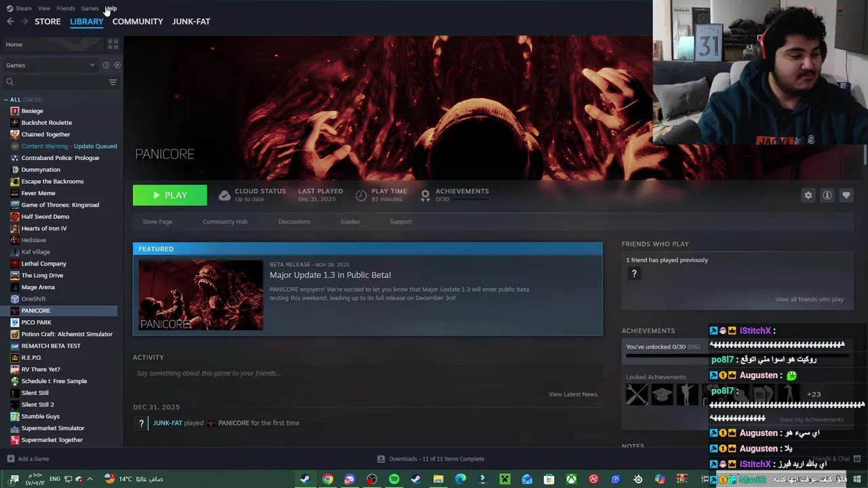Viewport: 868px width, 488px height.
Task: Click the green PLAY button
Action: pyautogui.click(x=170, y=195)
